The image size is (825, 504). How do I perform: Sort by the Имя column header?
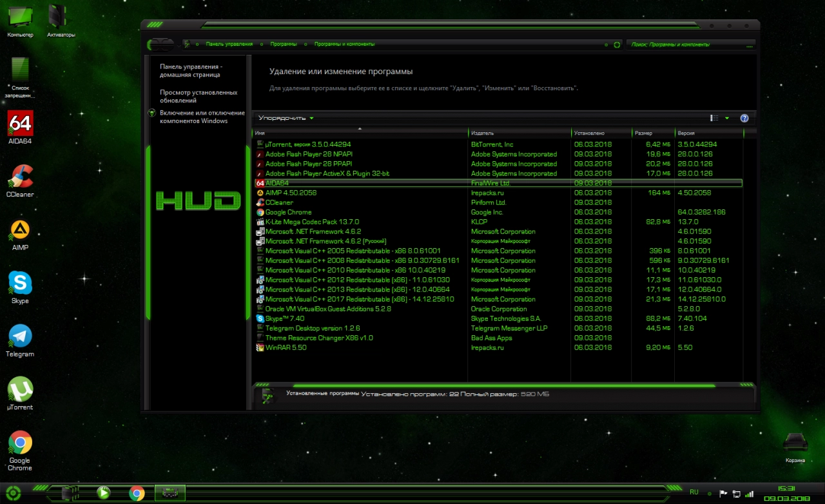360,133
